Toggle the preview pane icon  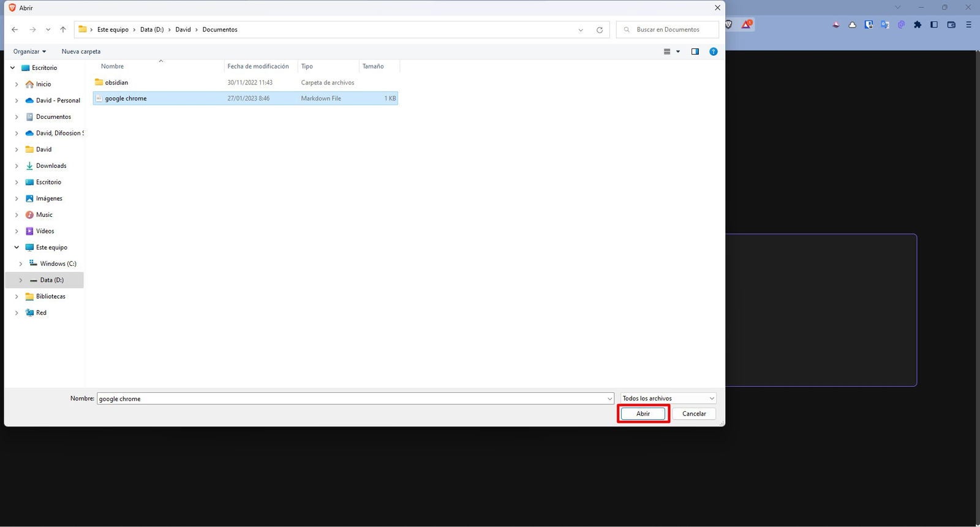click(695, 51)
